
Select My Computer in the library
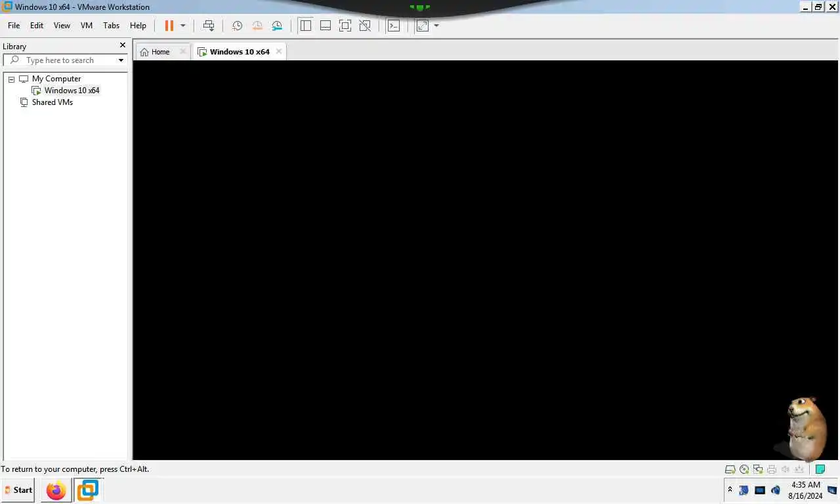[56, 79]
